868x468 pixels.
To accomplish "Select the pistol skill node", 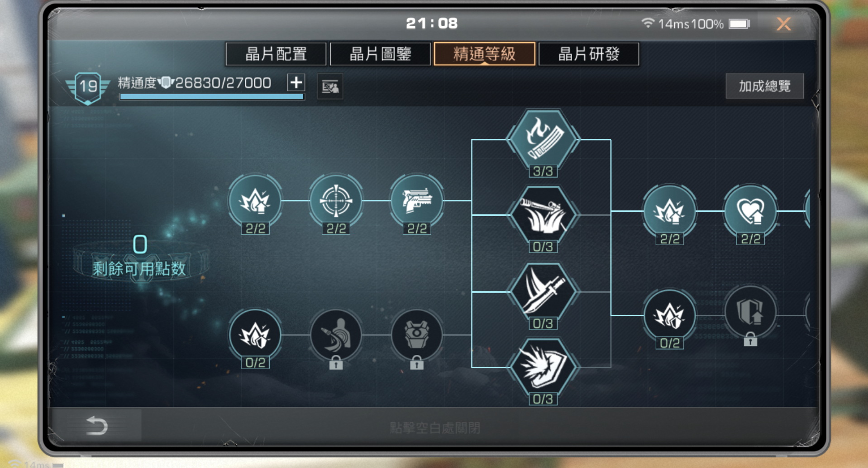I will pyautogui.click(x=417, y=201).
